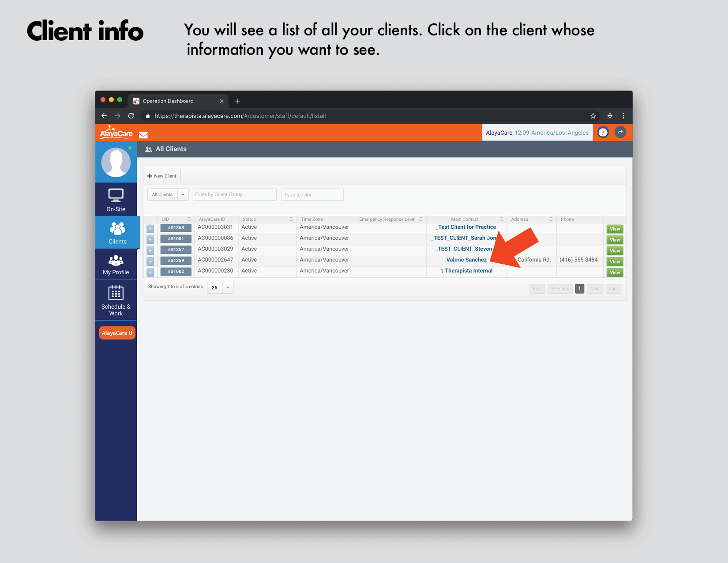Open _Test Client for Practice link
This screenshot has width=728, height=563.
pyautogui.click(x=466, y=227)
